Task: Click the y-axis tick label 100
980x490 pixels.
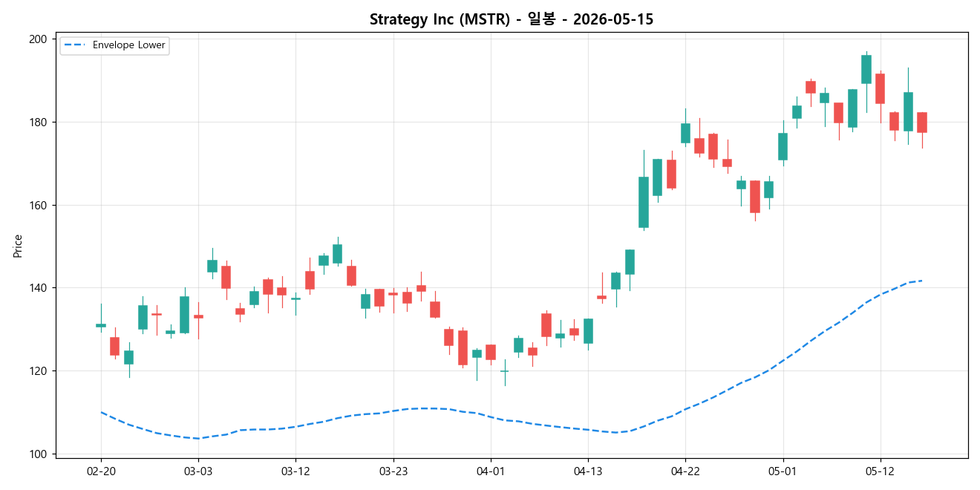Action: pyautogui.click(x=39, y=454)
